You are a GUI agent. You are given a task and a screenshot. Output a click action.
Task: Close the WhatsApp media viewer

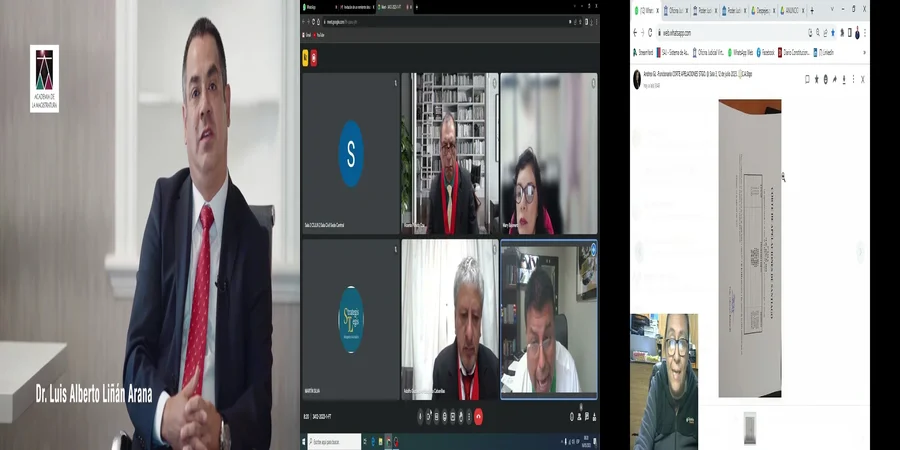point(863,79)
